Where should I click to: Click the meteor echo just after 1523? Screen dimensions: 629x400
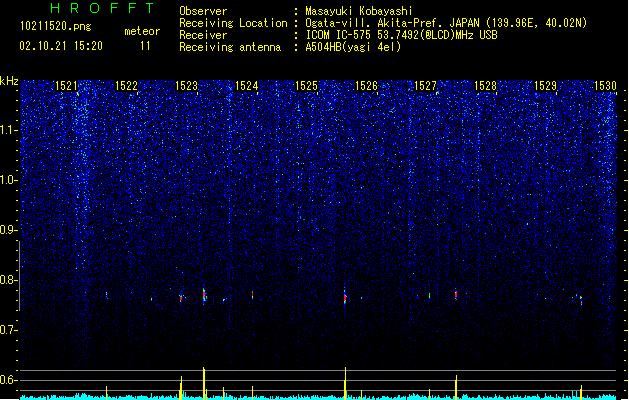pyautogui.click(x=204, y=295)
